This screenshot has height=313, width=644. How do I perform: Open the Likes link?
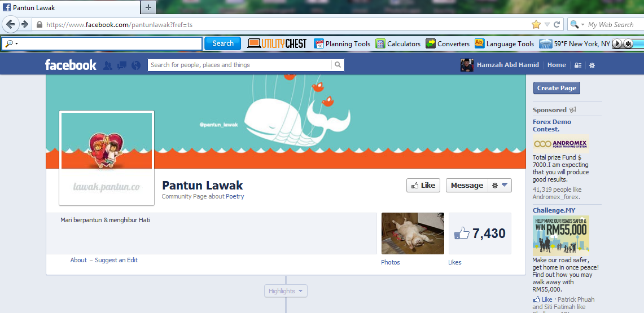pos(455,262)
